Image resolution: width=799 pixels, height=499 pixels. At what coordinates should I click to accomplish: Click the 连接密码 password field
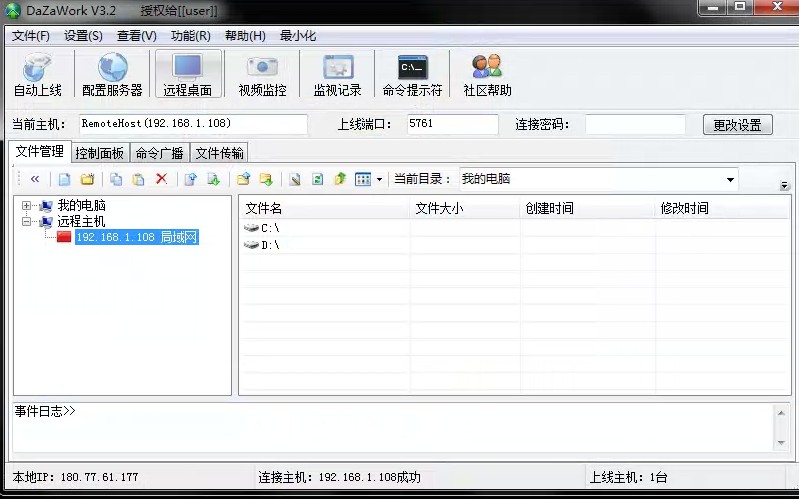coord(635,124)
